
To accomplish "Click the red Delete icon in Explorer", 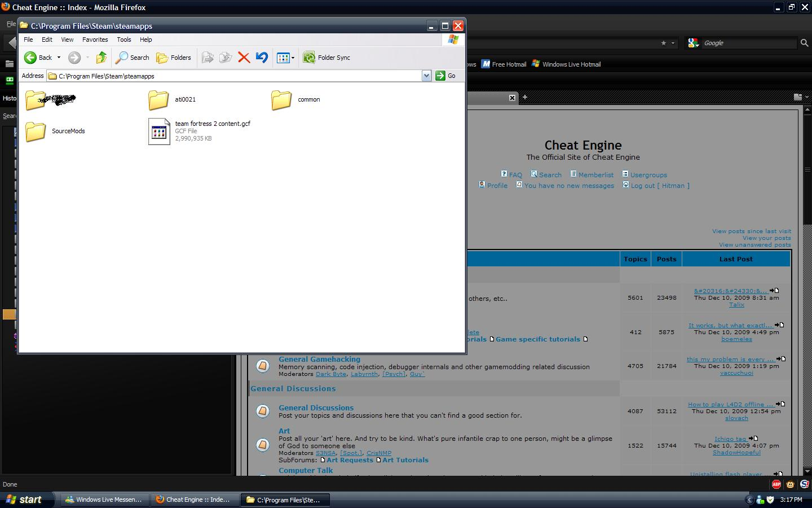I will (244, 58).
